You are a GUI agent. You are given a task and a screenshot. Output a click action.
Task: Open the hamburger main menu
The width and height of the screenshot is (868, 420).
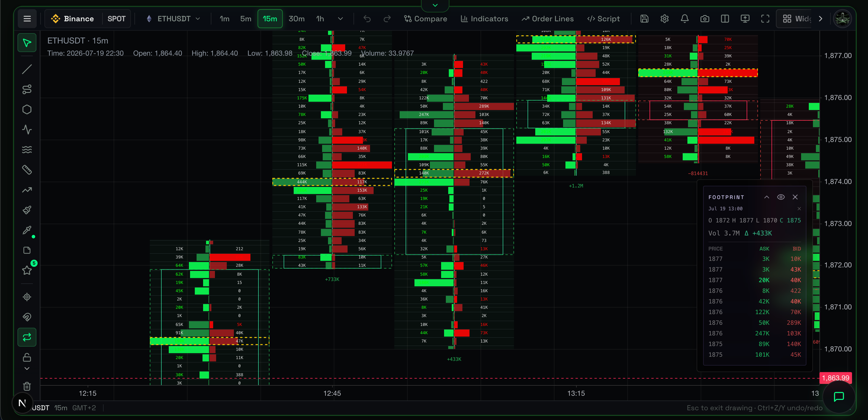[x=27, y=19]
